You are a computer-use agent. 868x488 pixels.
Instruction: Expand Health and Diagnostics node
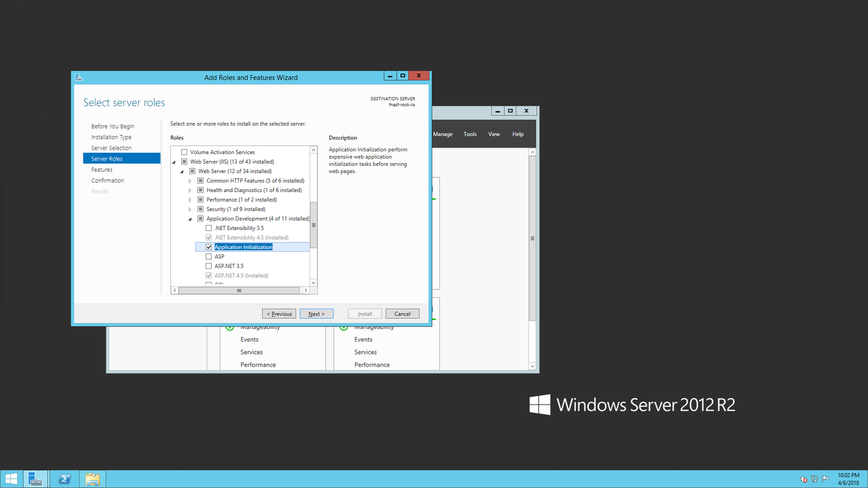click(x=190, y=190)
